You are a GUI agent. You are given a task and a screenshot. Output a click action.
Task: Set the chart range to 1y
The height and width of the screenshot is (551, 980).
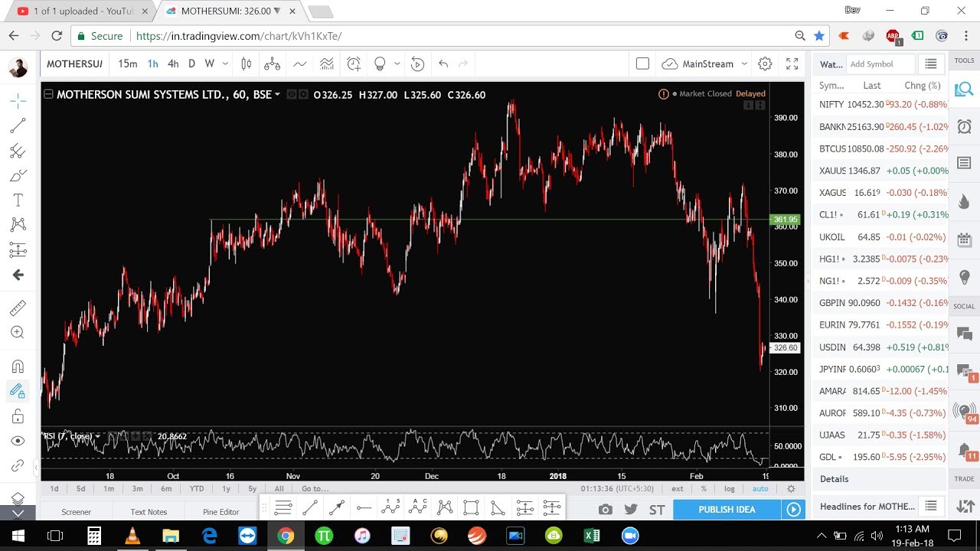(227, 488)
